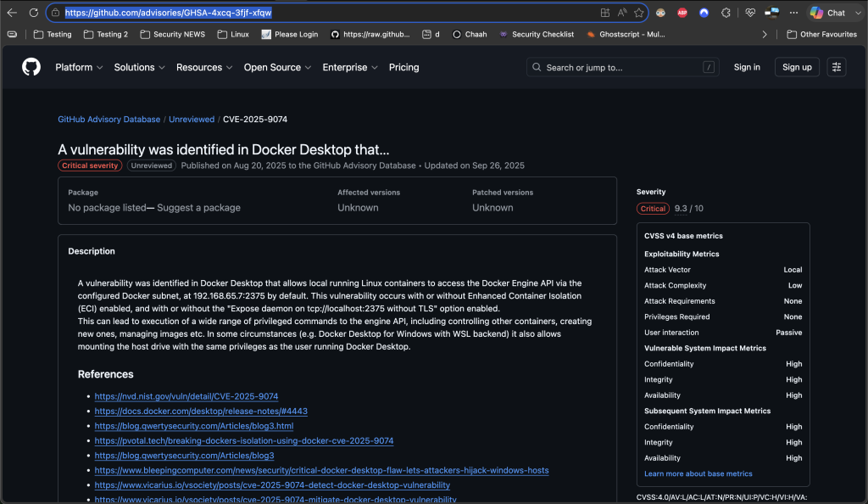This screenshot has width=868, height=504.
Task: Show more bookmarks chevron arrow
Action: click(765, 34)
